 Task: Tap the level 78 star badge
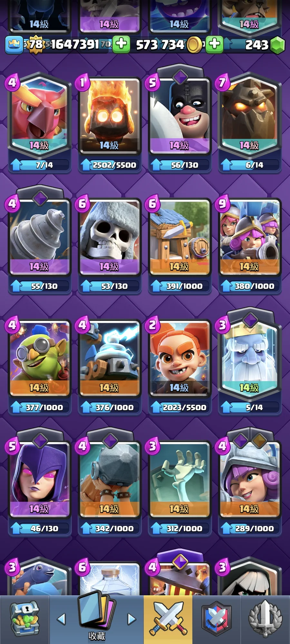point(36,44)
